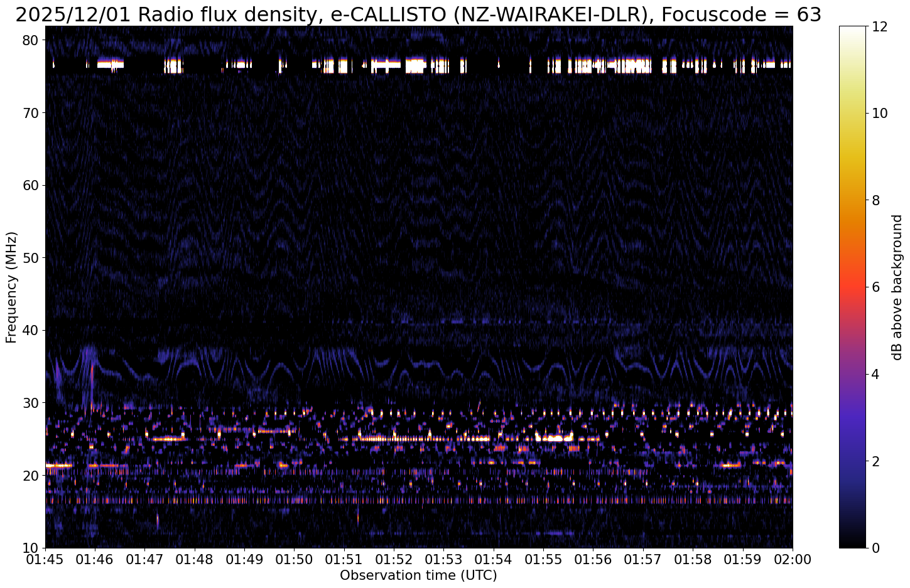Click the 10 MHz frequency tick label
Image resolution: width=910 pixels, height=588 pixels.
(x=31, y=548)
